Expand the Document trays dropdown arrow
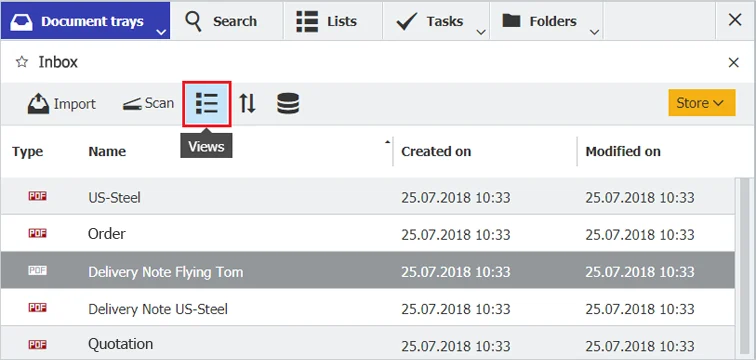Screen dimensions: 756x360 coord(162,32)
